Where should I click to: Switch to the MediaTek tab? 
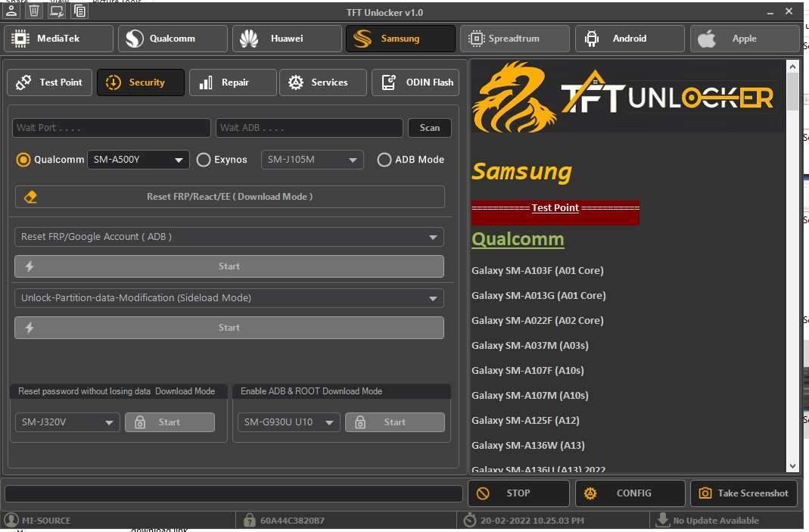pos(58,39)
